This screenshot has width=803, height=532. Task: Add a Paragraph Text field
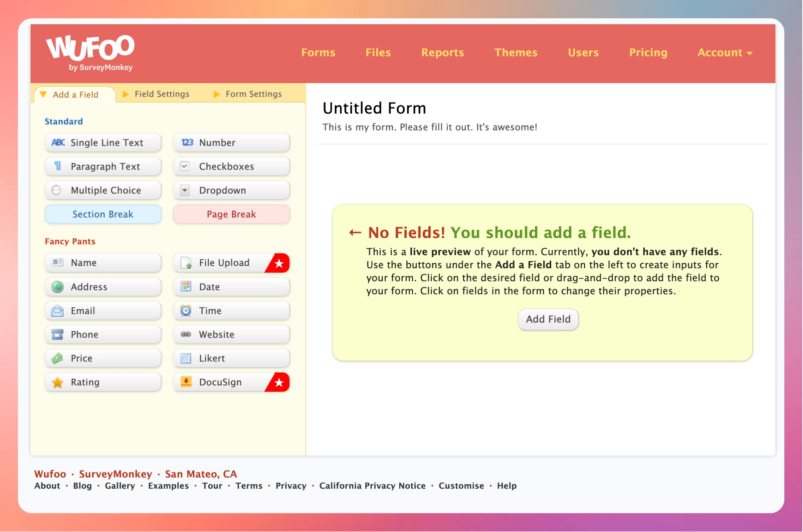[103, 166]
